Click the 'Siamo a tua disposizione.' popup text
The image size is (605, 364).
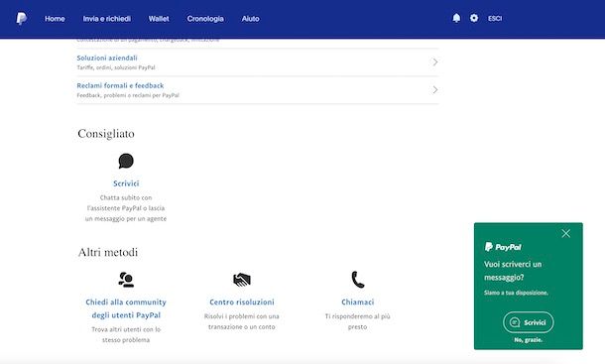pos(516,293)
